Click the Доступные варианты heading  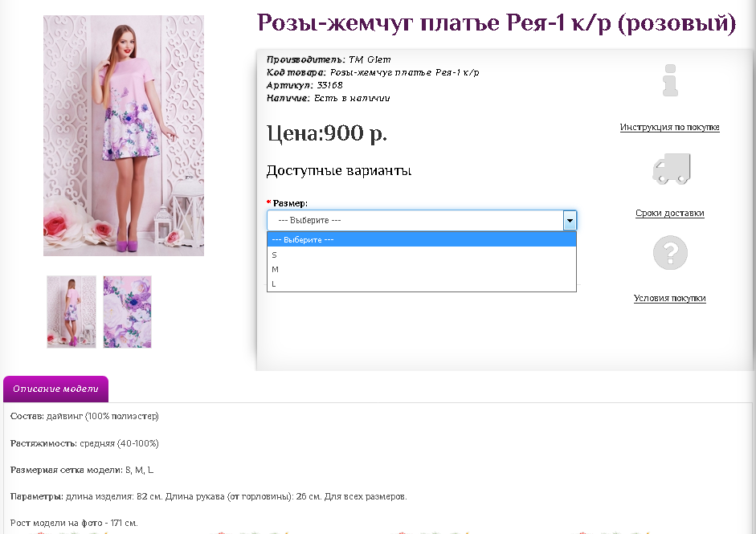(x=339, y=170)
